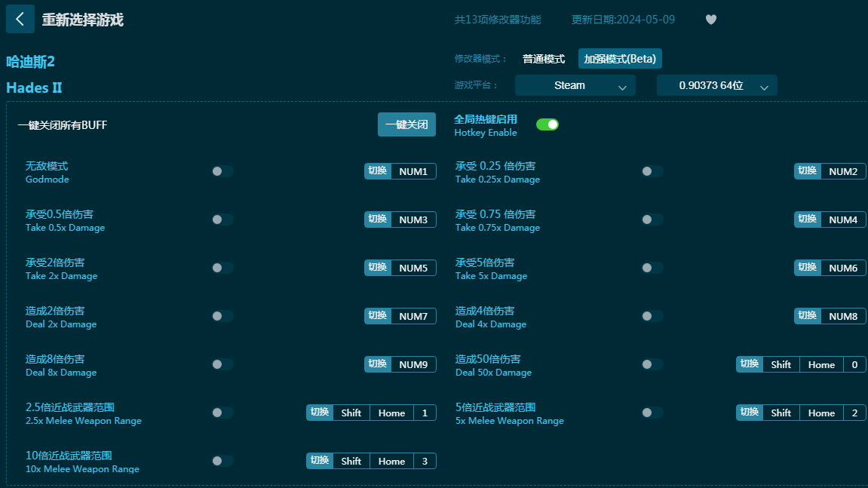Click 切换 for Take 2x Damage
The height and width of the screenshot is (488, 868).
point(378,268)
